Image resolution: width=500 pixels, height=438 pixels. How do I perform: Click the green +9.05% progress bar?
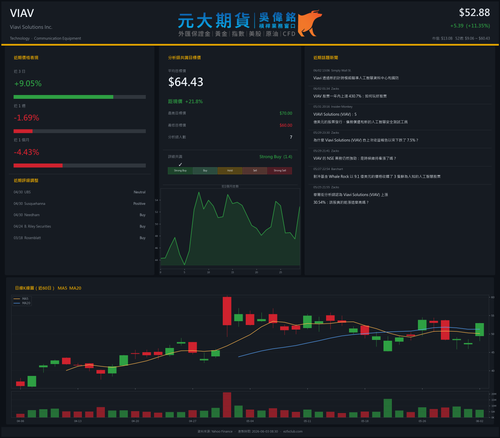coord(63,97)
